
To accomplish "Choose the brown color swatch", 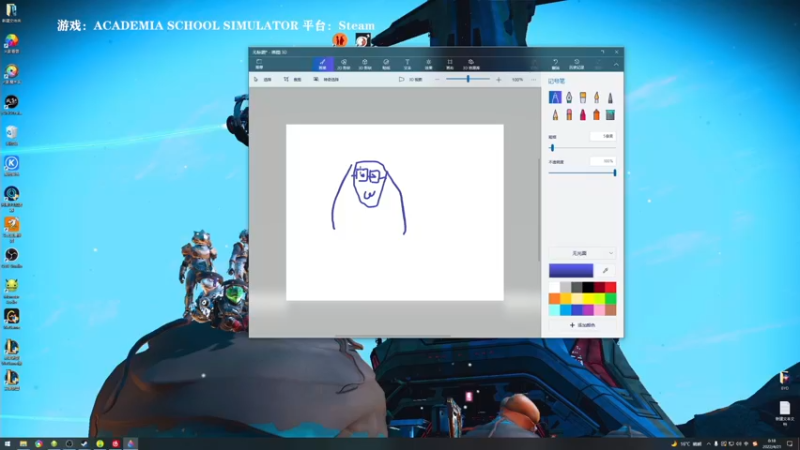I will coord(611,310).
